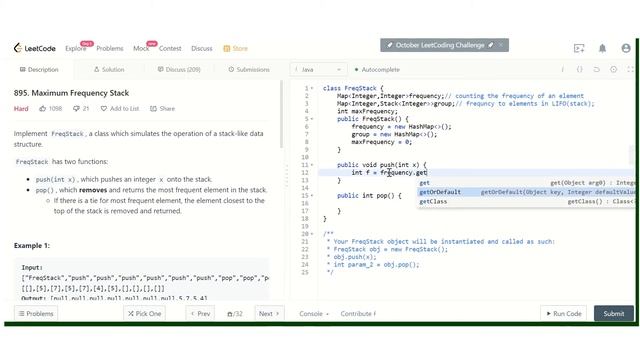The height and width of the screenshot is (360, 640).
Task: Go to Discuss page in header
Action: pos(202,48)
